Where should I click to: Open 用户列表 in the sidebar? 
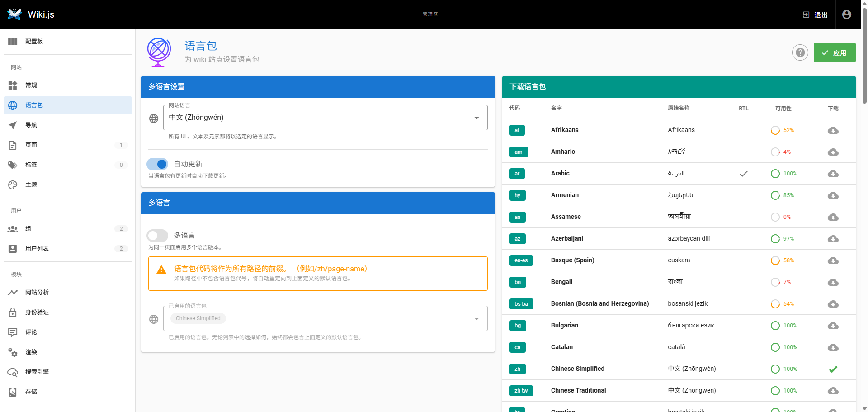click(x=68, y=248)
